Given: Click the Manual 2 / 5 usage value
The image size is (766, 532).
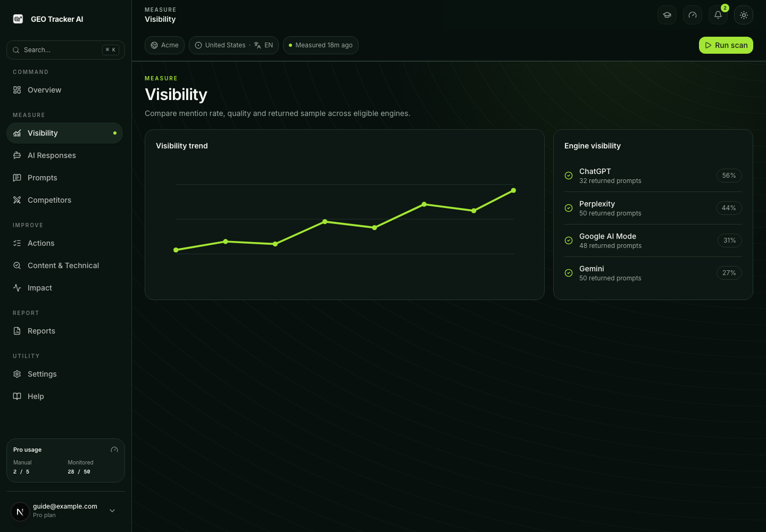Looking at the screenshot, I should 21,472.
